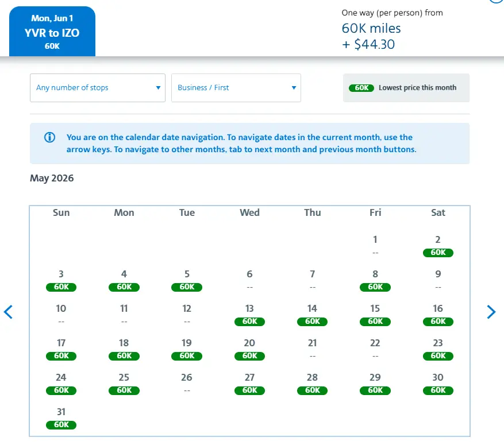Select May 2 with 60K fare
The height and width of the screenshot is (445, 504).
(x=438, y=246)
